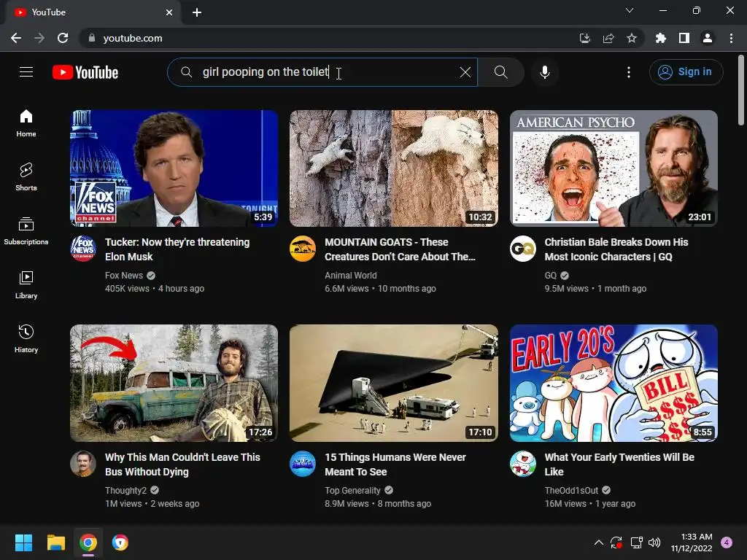
Task: Open the Chrome three-dot menu
Action: tap(731, 38)
